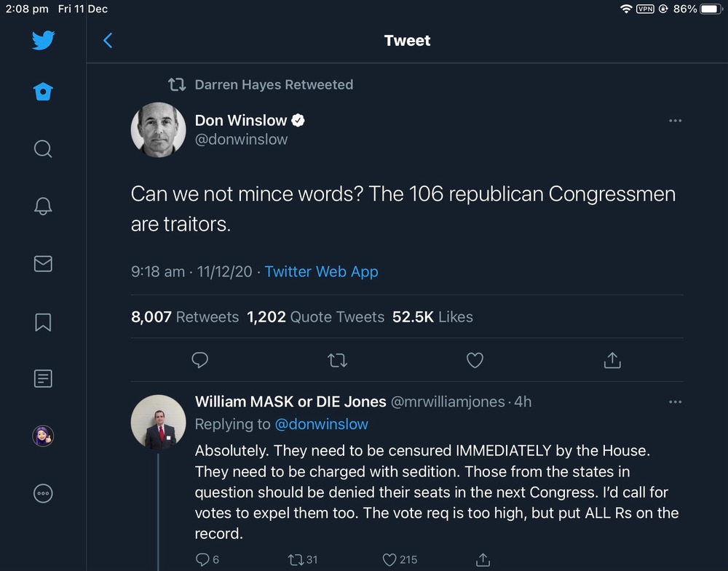Open Don Winslow tweet options menu
The height and width of the screenshot is (571, 728).
675,121
